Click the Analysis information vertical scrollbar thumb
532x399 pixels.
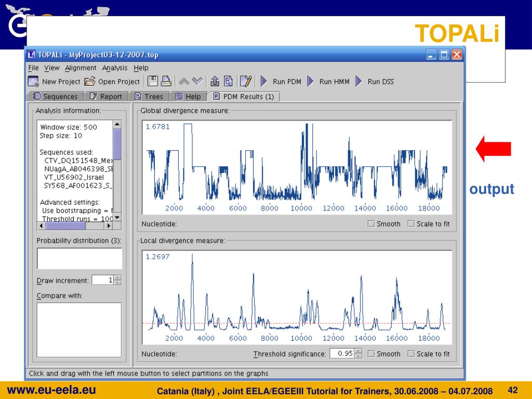117,144
